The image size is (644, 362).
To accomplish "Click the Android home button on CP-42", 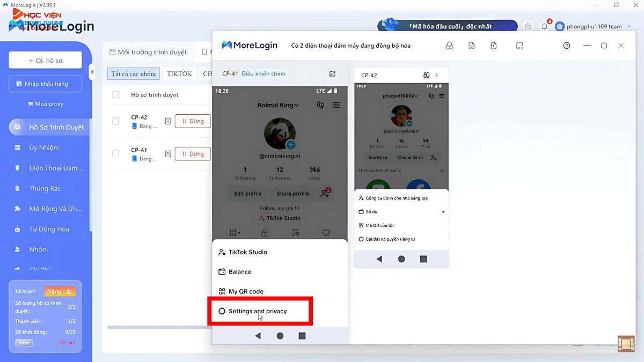I will (x=401, y=259).
